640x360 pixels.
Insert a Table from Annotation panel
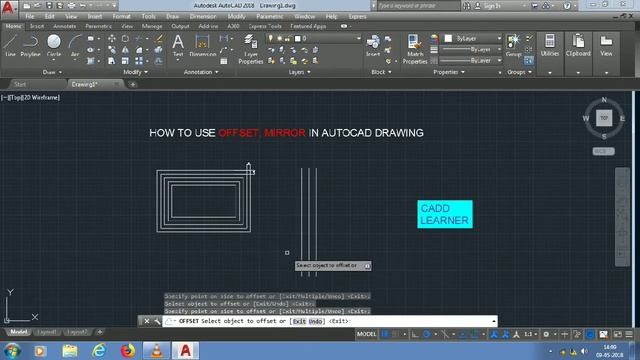224,61
